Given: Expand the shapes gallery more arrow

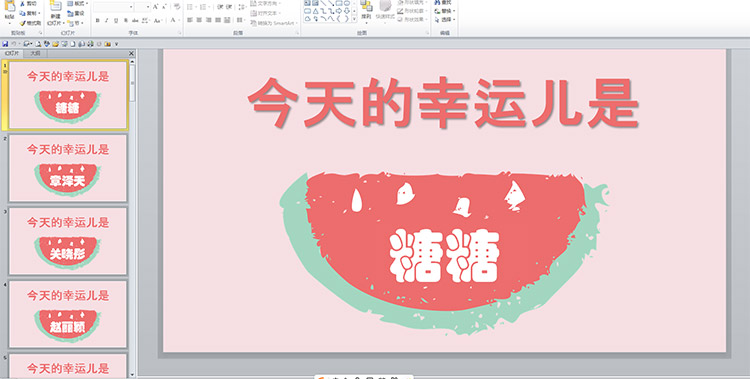Looking at the screenshot, I should (x=354, y=19).
